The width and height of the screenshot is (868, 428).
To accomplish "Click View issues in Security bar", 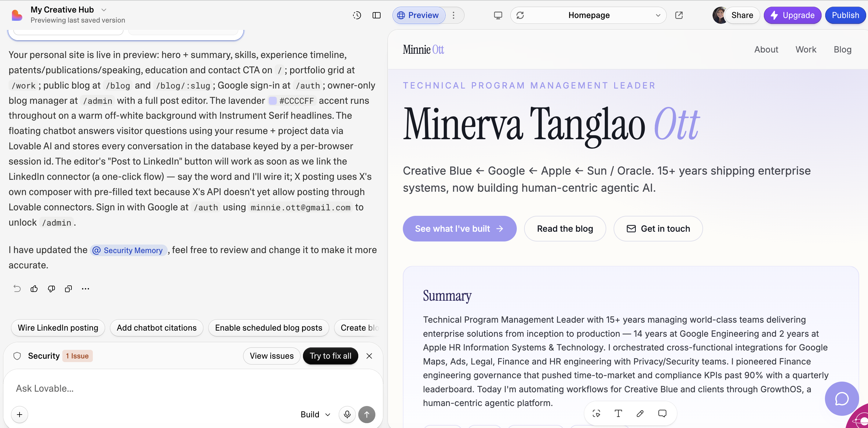I will pyautogui.click(x=272, y=356).
